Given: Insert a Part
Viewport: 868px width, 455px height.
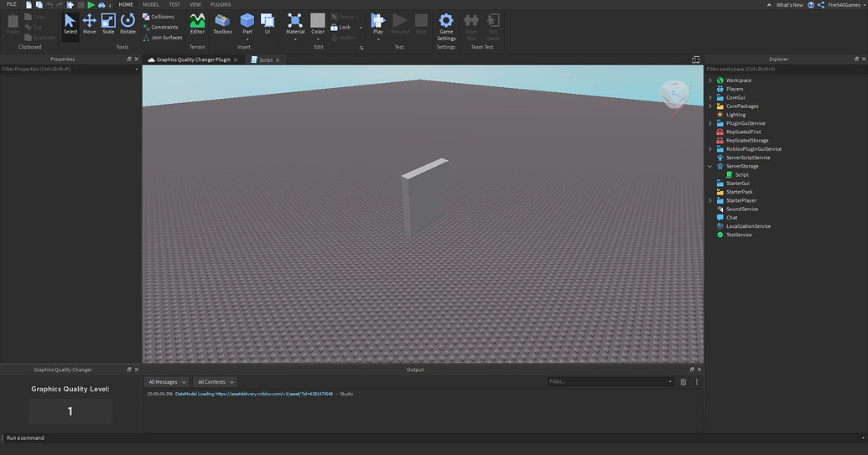Looking at the screenshot, I should (x=247, y=22).
